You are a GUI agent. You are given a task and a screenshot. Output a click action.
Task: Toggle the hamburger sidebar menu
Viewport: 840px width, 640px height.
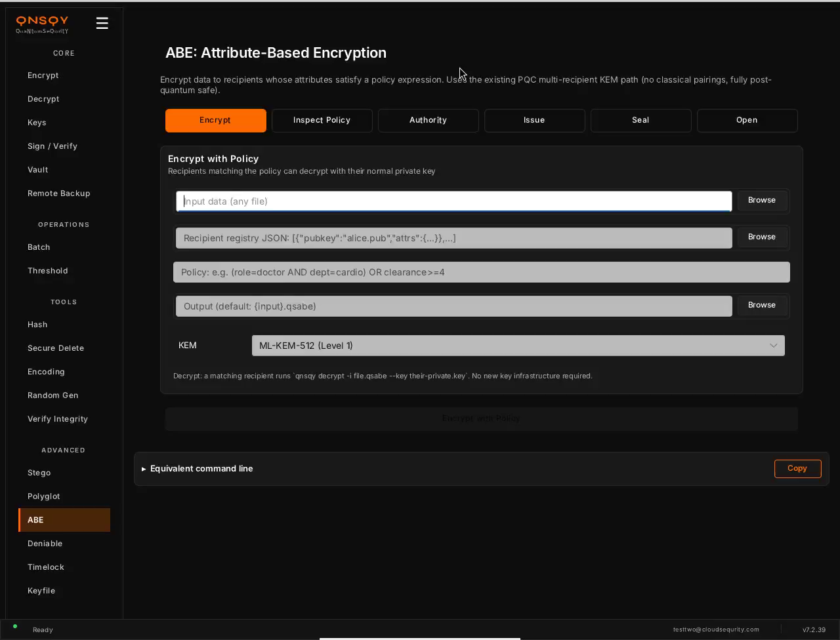pyautogui.click(x=102, y=23)
